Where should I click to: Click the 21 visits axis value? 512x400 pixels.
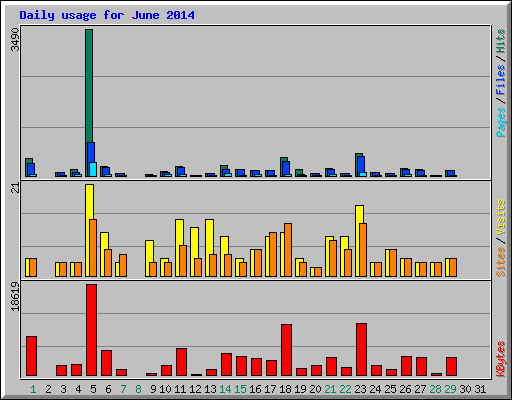[15, 188]
